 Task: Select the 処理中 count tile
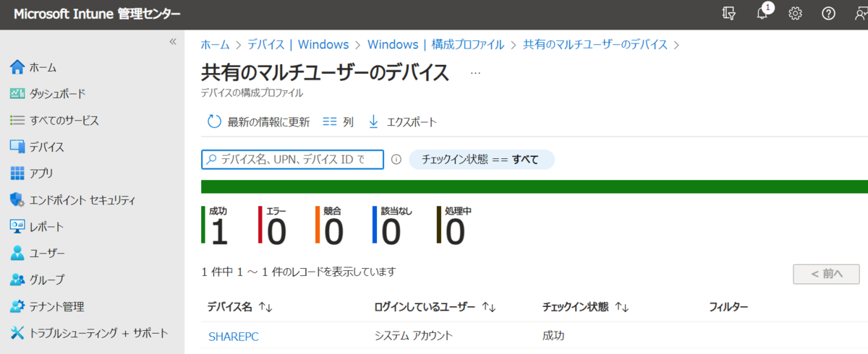pos(455,225)
